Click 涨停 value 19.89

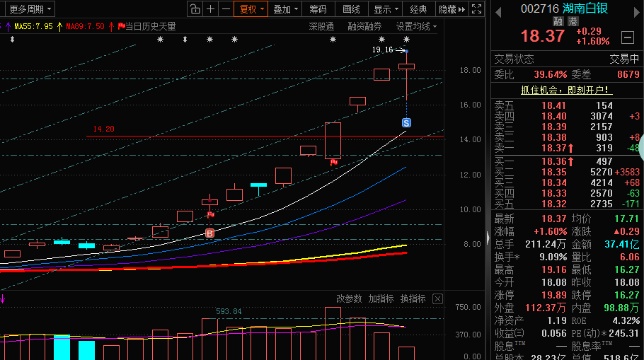pos(554,295)
